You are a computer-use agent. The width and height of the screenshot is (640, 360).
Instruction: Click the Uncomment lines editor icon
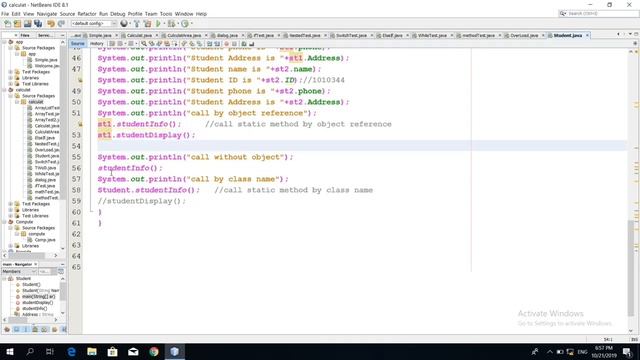coord(251,44)
